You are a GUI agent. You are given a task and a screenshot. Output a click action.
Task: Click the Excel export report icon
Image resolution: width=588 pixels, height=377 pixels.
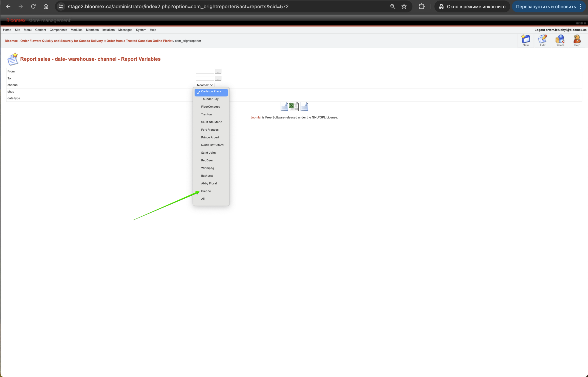[x=294, y=106]
